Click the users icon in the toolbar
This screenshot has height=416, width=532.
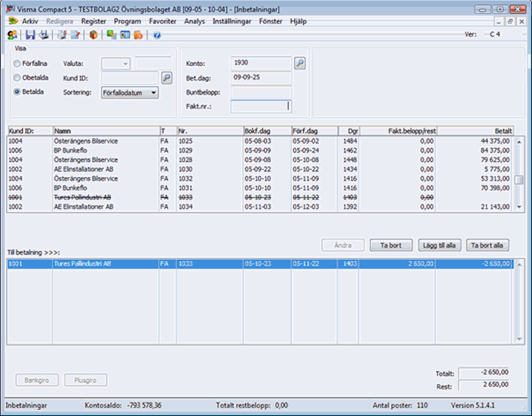click(x=12, y=35)
